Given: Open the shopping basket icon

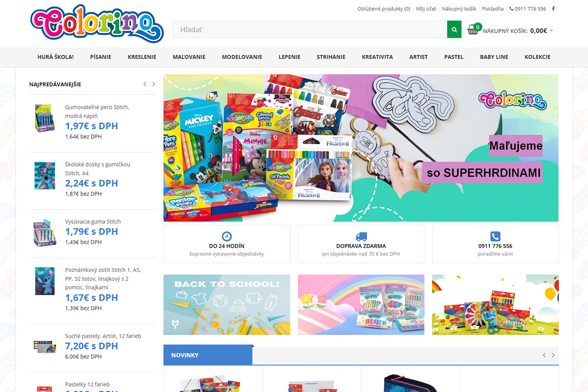Looking at the screenshot, I should coord(473,30).
